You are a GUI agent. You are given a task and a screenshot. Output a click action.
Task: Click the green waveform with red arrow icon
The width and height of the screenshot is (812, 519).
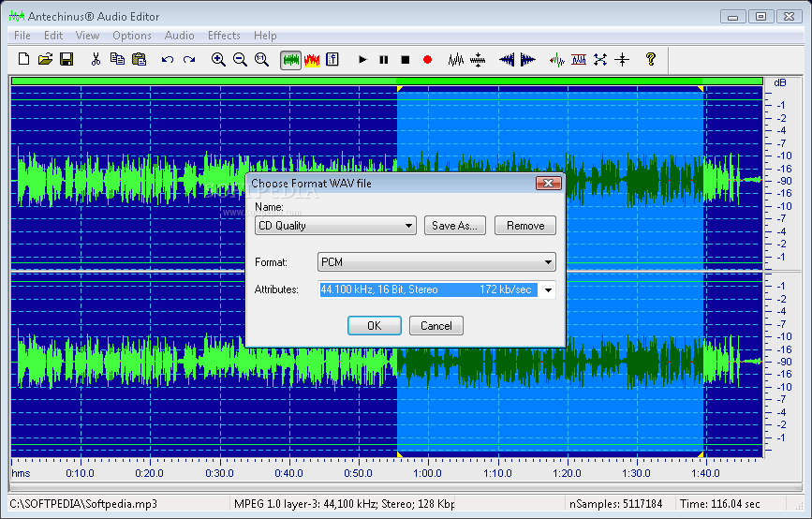click(556, 60)
